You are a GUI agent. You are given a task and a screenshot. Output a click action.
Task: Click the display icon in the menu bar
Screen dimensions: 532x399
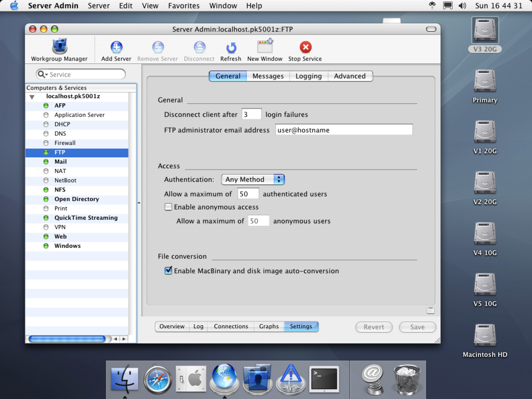coord(448,6)
